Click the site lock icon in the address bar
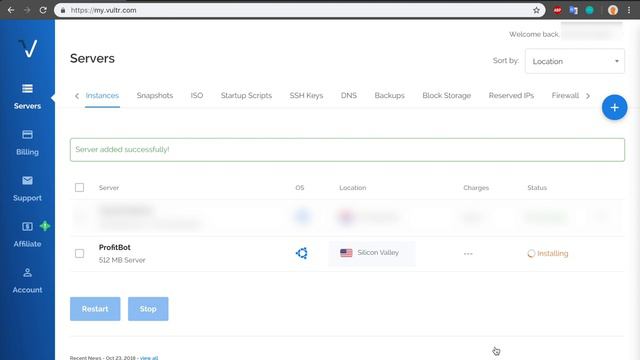 tap(62, 10)
